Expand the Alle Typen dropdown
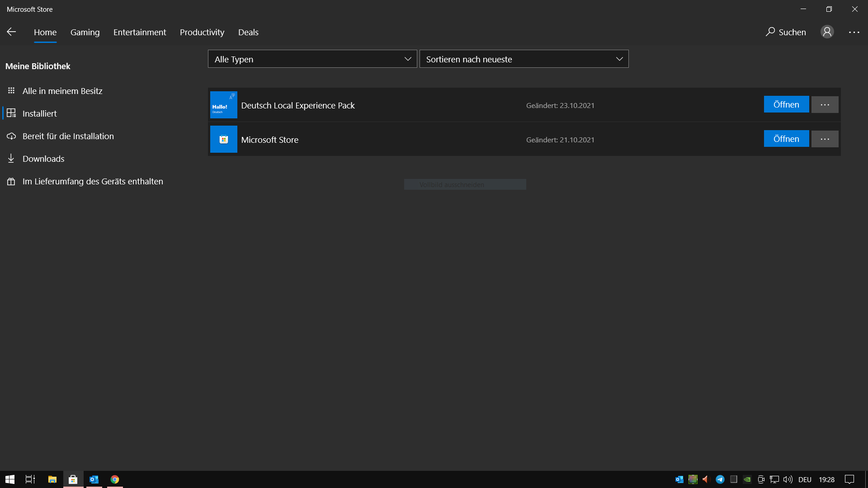Image resolution: width=868 pixels, height=488 pixels. pos(312,59)
